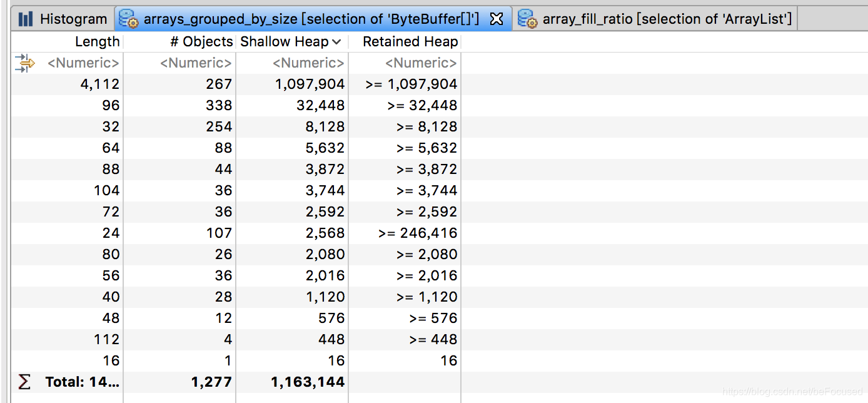Open the Histogram tab
Viewport: 868px width, 403px height.
click(63, 19)
